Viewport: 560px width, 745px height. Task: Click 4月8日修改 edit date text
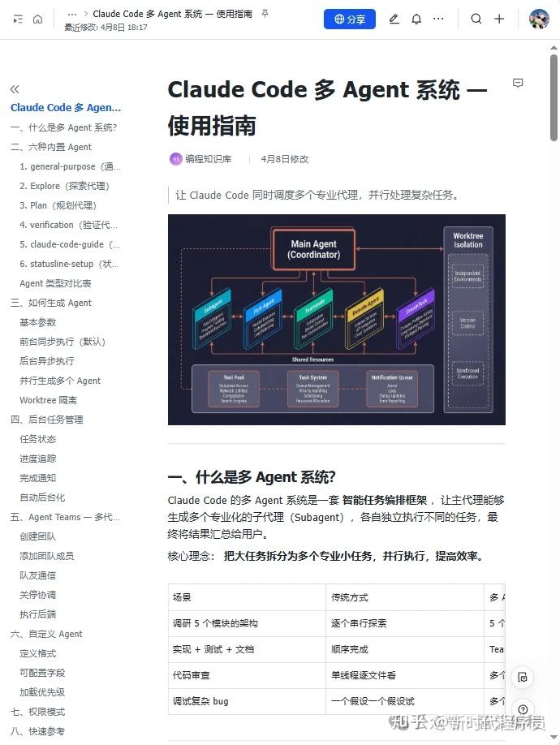pyautogui.click(x=285, y=159)
